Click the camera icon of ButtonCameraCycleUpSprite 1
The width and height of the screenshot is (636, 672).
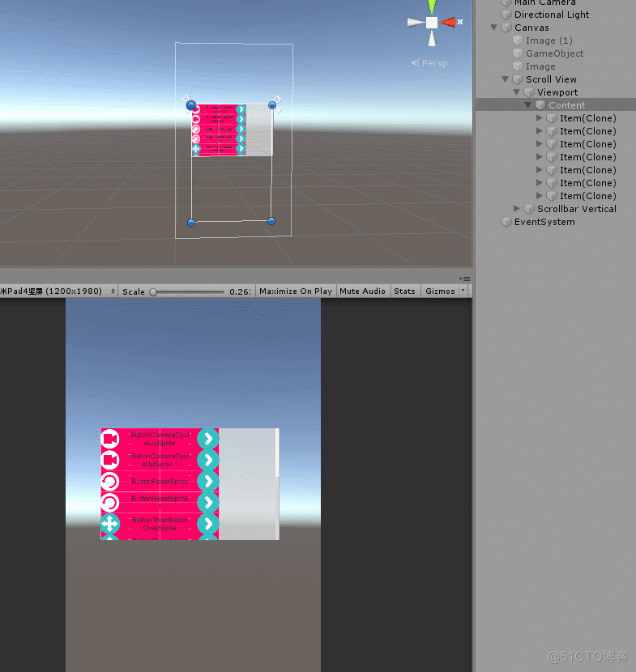[110, 460]
